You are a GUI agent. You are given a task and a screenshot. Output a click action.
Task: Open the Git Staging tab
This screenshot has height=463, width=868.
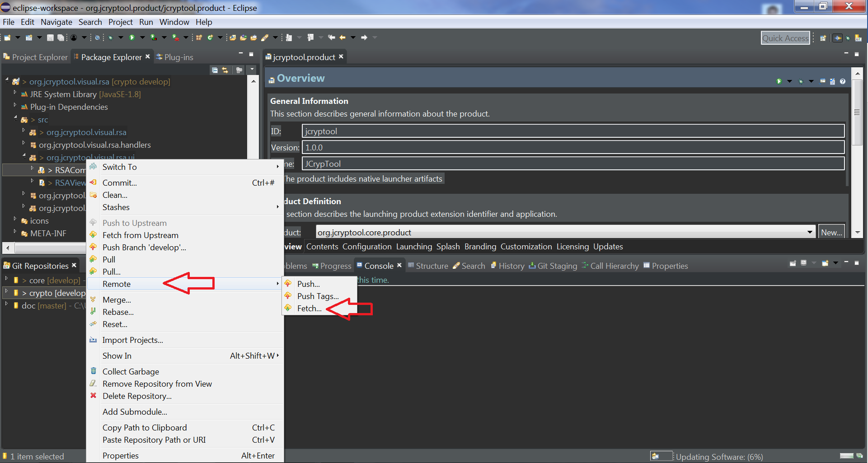[553, 266]
